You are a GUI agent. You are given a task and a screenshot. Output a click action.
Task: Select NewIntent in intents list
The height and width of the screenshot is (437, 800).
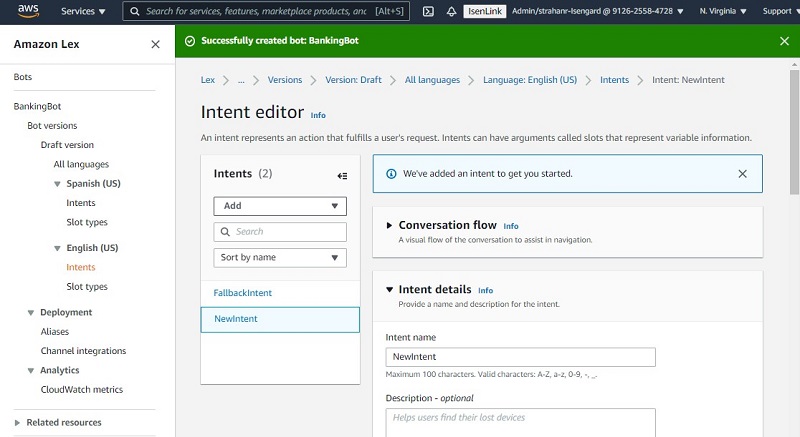280,320
